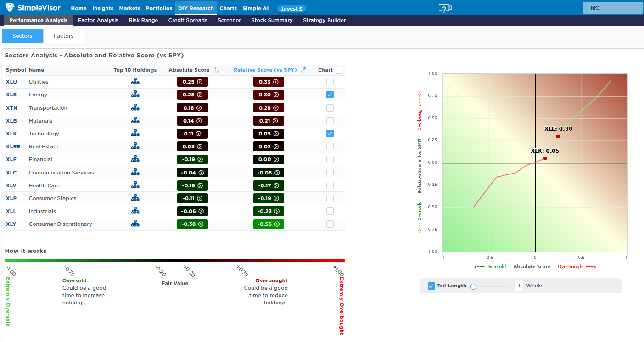Open the XLRE symbol link
644x342 pixels.
pyautogui.click(x=13, y=146)
